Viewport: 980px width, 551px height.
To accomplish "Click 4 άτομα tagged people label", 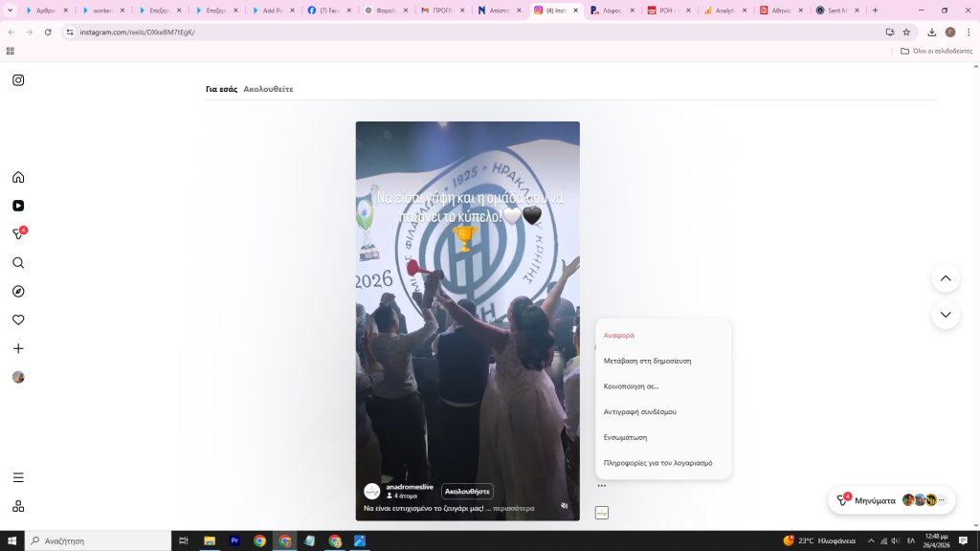I will tap(402, 496).
